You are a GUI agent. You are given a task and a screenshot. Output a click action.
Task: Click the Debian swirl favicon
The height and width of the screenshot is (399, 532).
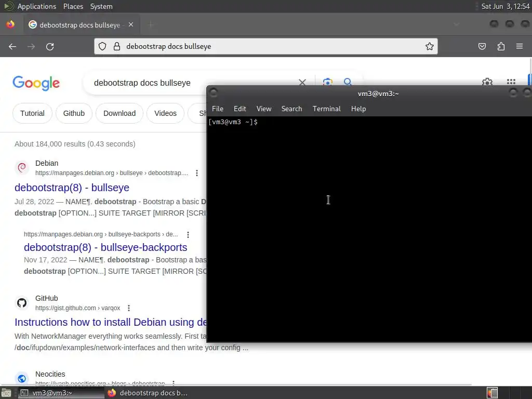click(x=22, y=168)
